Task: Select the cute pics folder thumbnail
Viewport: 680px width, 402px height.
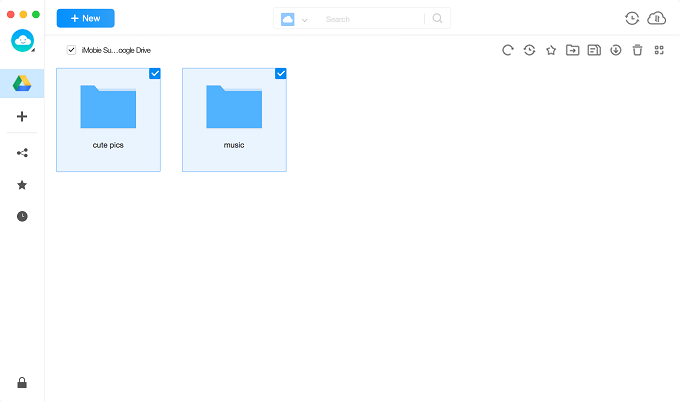Action: coord(108,107)
